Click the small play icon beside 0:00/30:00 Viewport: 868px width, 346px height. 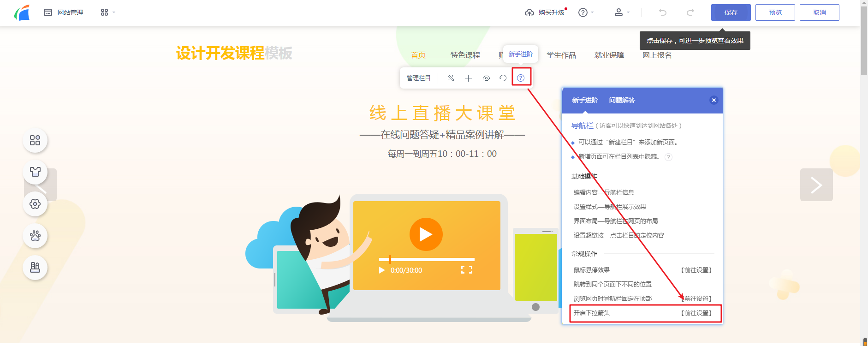click(x=382, y=270)
